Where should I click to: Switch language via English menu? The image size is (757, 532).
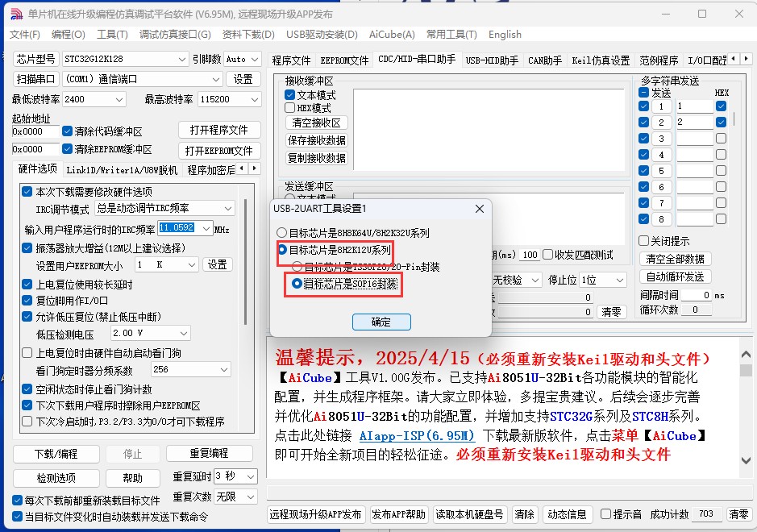click(x=505, y=35)
